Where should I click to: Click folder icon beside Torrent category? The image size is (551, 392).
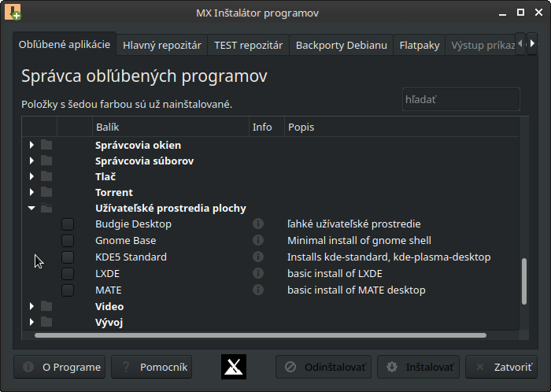coord(46,192)
